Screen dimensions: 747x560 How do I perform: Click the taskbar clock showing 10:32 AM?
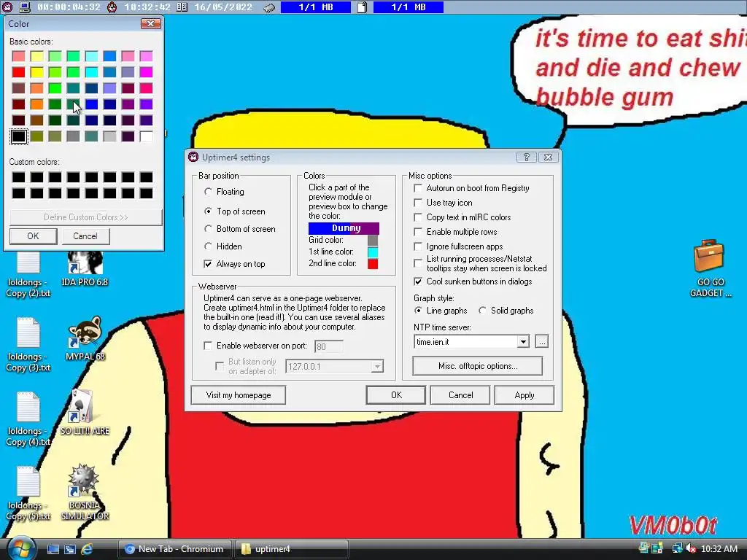pos(719,549)
